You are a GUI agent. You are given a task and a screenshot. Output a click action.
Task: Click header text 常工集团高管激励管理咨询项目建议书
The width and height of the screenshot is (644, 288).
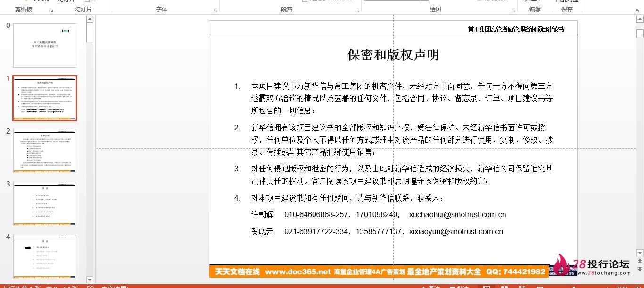click(x=516, y=29)
